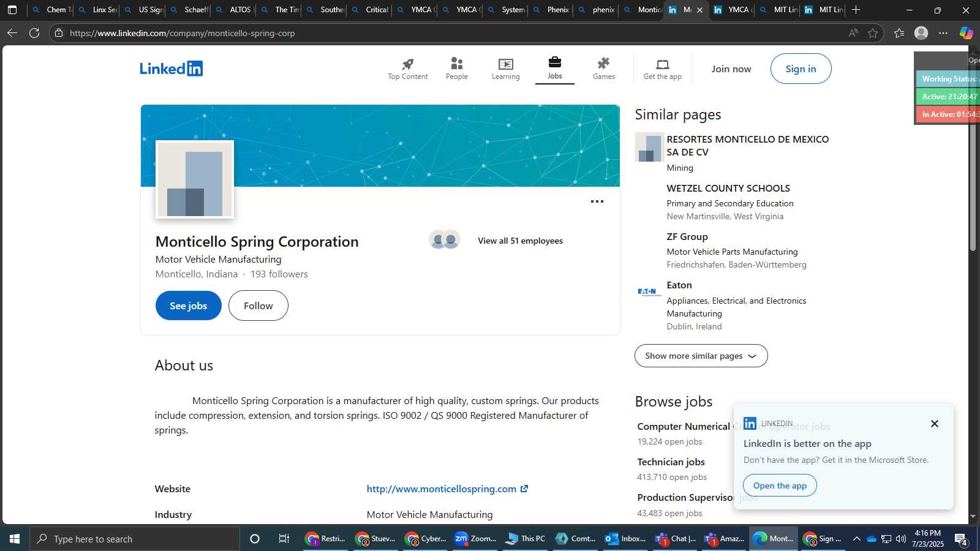The height and width of the screenshot is (551, 980).
Task: Close the active LinkedIn browser tab
Action: point(699,10)
